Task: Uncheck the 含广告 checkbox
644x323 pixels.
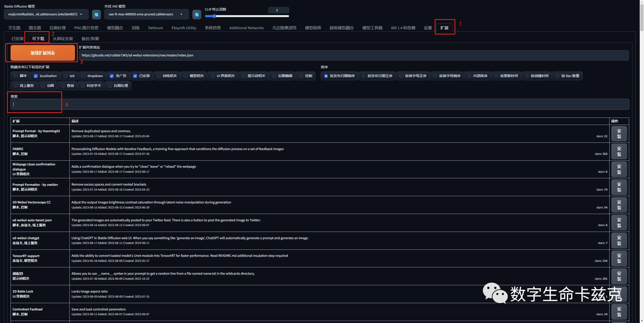Action: (x=112, y=76)
